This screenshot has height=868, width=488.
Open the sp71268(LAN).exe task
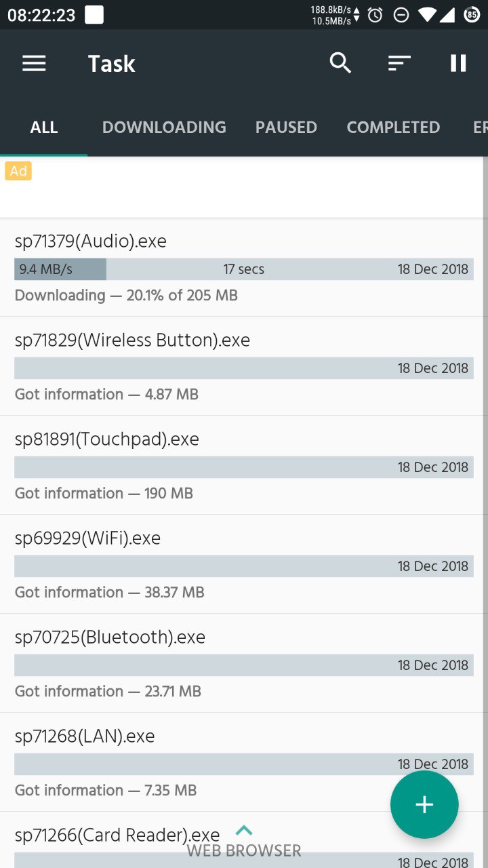point(244,762)
